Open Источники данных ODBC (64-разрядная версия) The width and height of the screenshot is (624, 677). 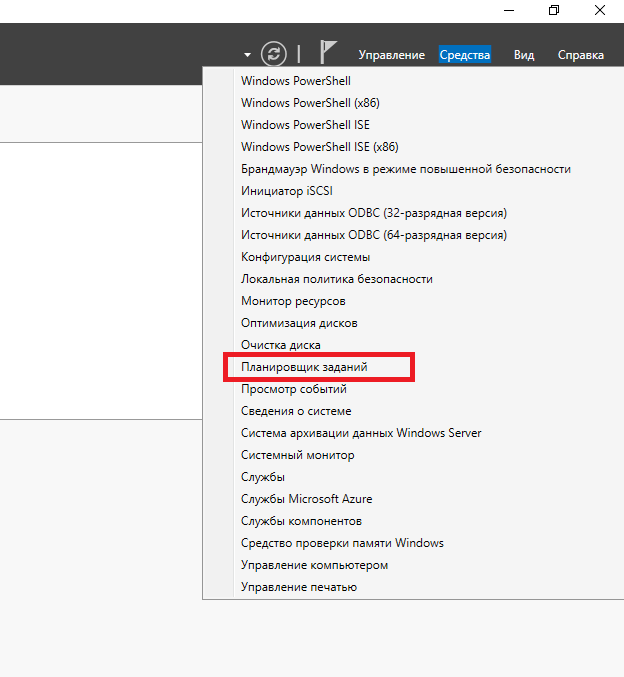point(373,235)
